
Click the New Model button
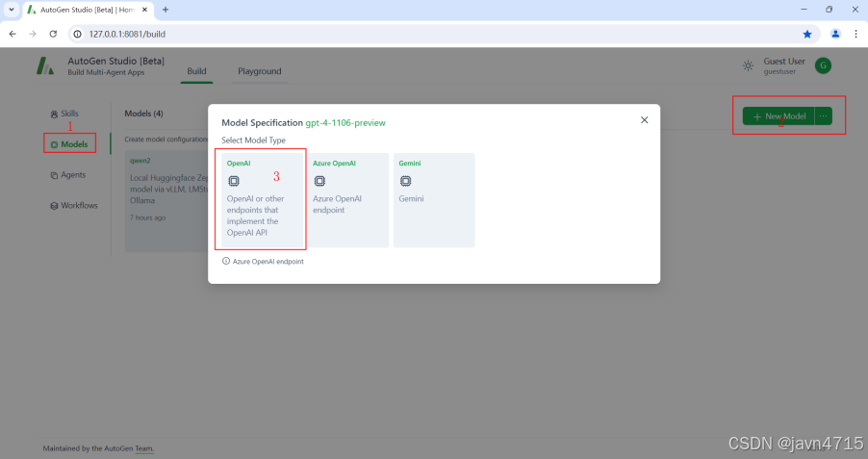pyautogui.click(x=779, y=116)
